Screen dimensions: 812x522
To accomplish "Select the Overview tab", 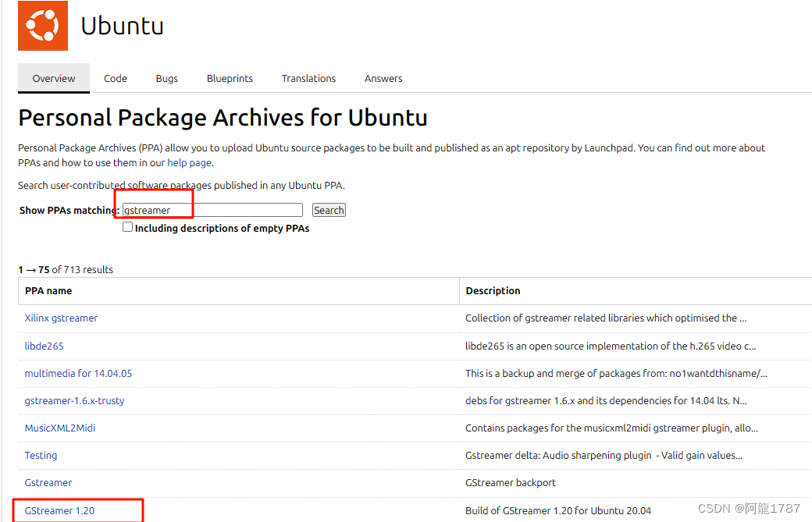I will click(54, 78).
